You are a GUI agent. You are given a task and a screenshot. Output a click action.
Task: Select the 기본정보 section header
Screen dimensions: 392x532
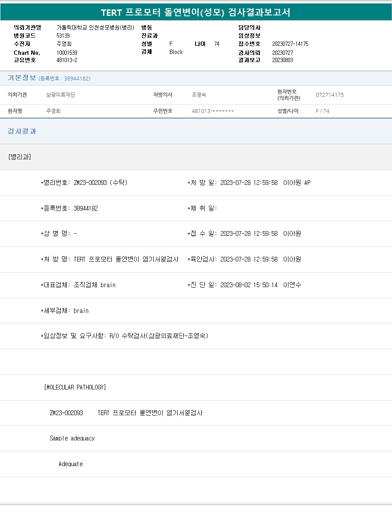tap(22, 78)
